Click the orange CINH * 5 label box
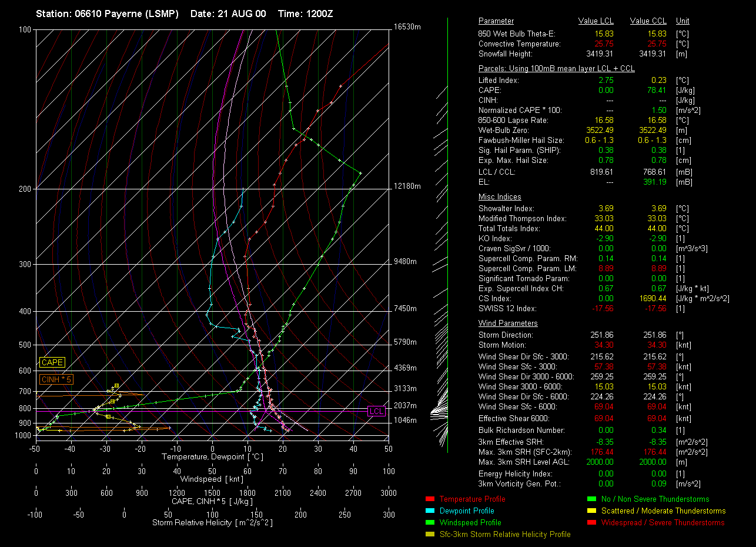 pyautogui.click(x=56, y=380)
